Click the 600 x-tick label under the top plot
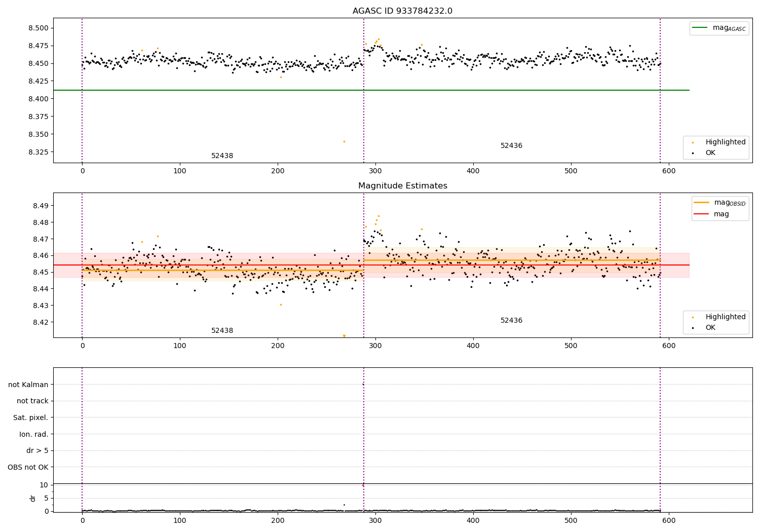Viewport: 760px width, 532px height. click(x=669, y=172)
